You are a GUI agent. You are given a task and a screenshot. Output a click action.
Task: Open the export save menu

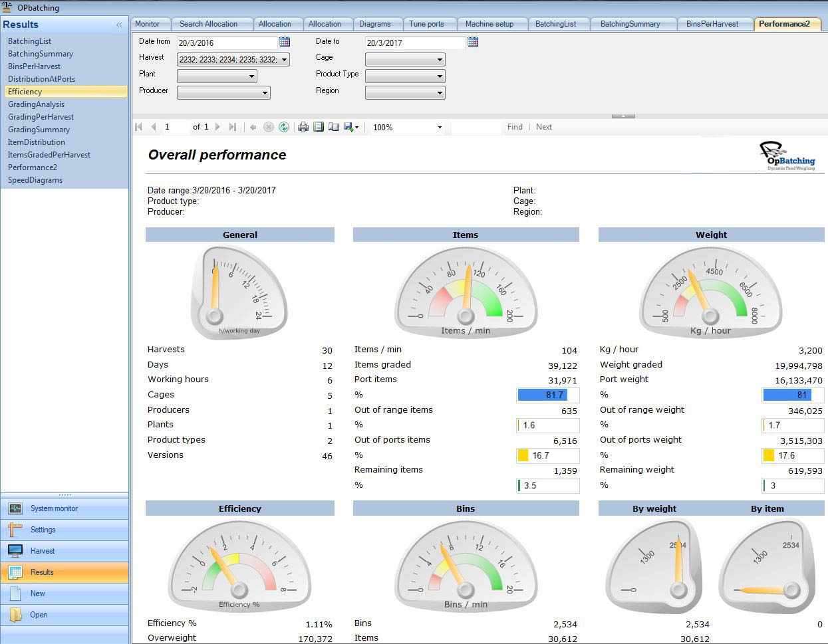click(x=351, y=127)
